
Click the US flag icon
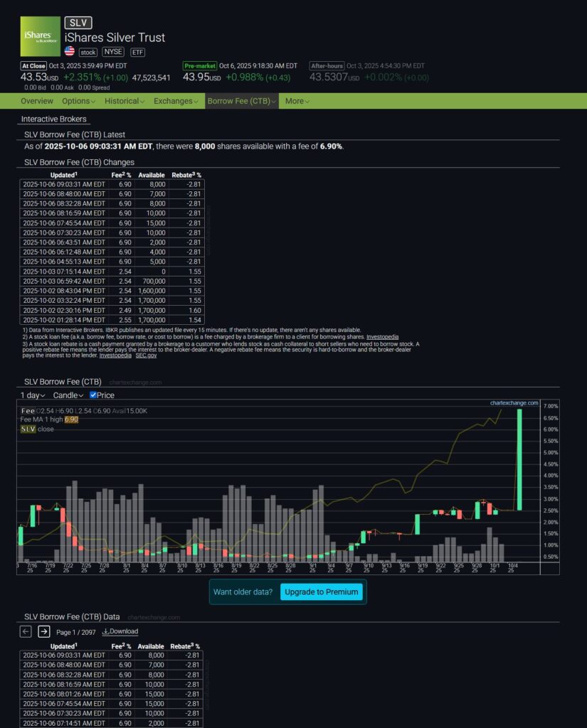point(69,51)
